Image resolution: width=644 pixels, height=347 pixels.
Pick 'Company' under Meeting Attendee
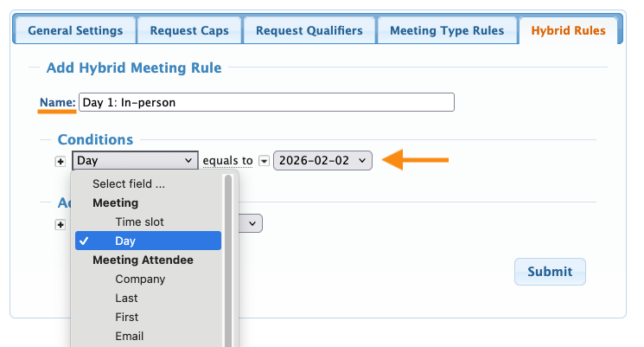click(140, 280)
